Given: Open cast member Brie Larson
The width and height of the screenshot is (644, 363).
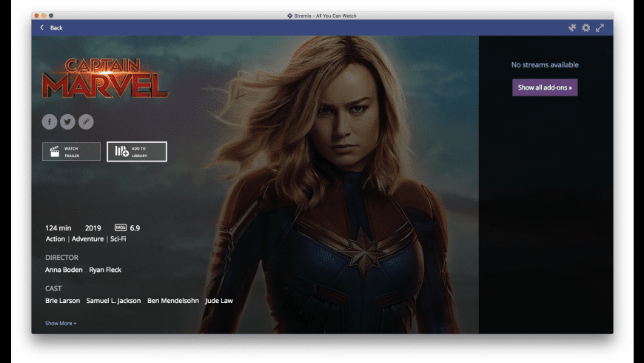Looking at the screenshot, I should coord(62,301).
